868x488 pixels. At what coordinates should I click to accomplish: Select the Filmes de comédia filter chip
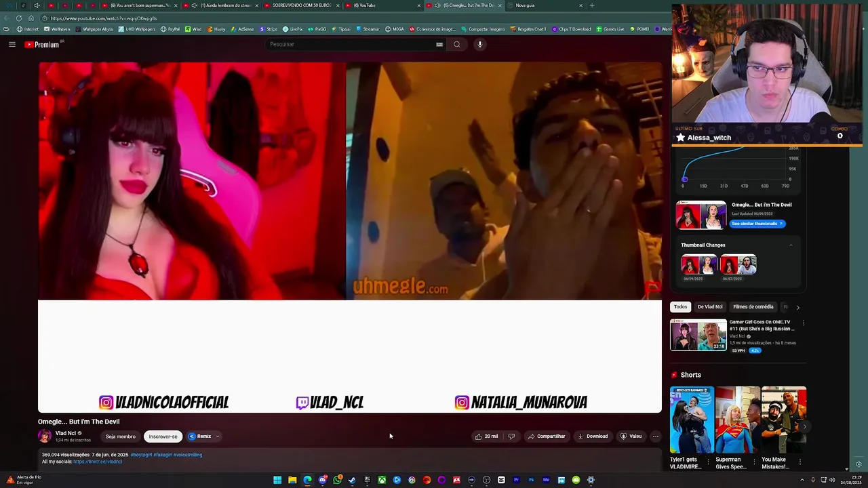coord(753,307)
